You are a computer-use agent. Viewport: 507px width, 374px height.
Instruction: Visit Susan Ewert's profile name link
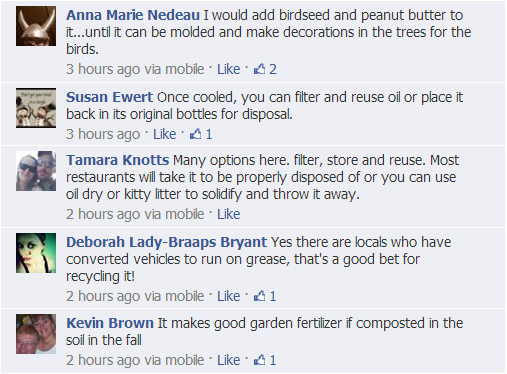[x=109, y=97]
